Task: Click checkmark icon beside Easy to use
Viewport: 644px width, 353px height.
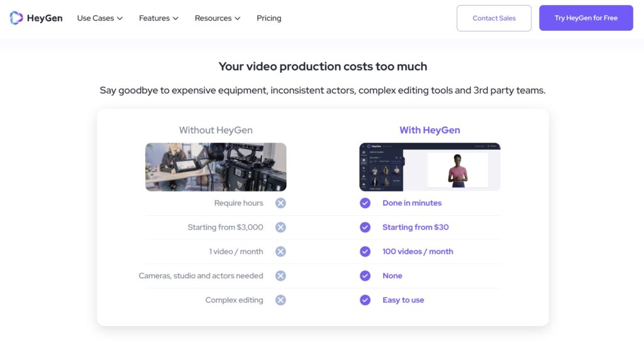Action: click(x=365, y=300)
